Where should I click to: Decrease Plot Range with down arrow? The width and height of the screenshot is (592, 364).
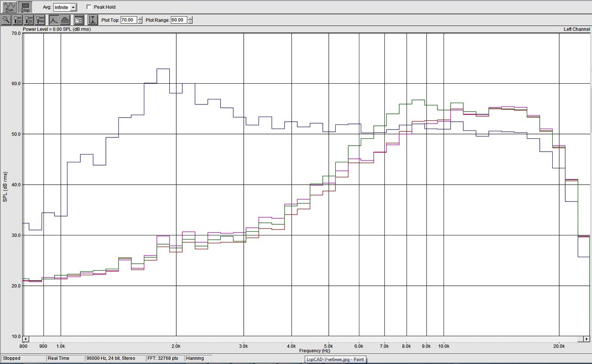pyautogui.click(x=190, y=22)
